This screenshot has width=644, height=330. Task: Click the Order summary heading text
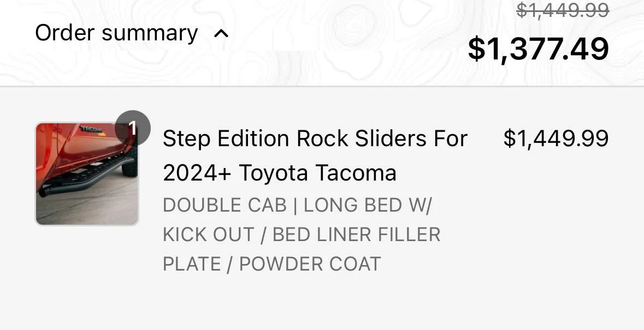click(x=116, y=33)
